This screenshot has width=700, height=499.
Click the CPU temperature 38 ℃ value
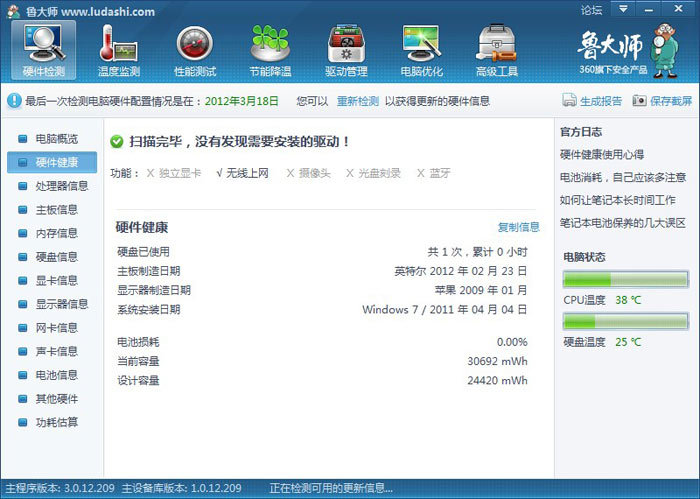pyautogui.click(x=628, y=300)
